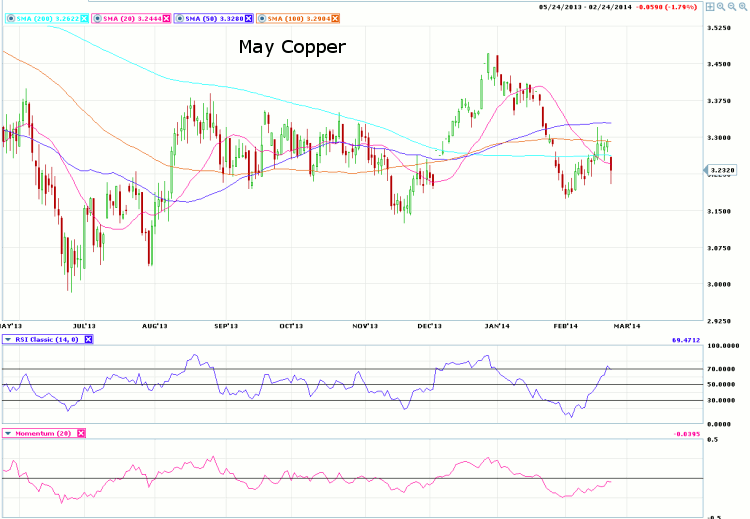
Task: Click the rightmost magnifier zoom icon
Action: tap(742, 9)
